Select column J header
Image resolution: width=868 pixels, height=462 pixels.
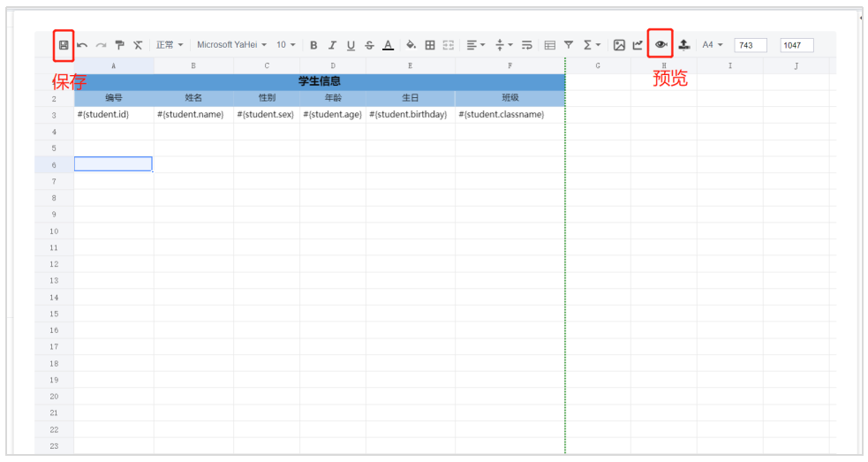[796, 66]
